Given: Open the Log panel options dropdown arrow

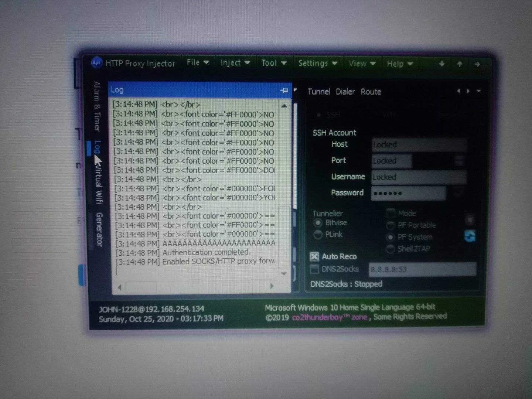Looking at the screenshot, I should [295, 90].
